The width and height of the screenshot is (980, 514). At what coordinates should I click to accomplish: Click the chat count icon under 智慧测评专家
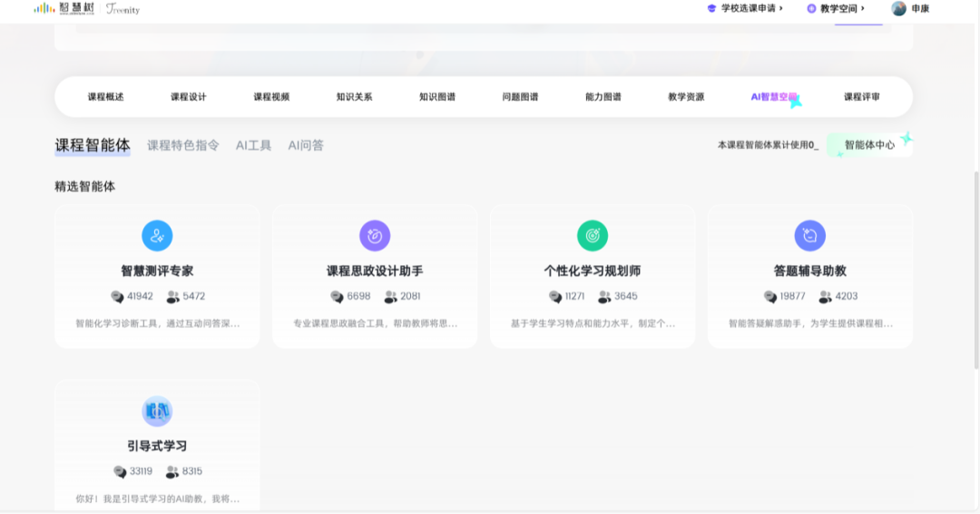117,297
